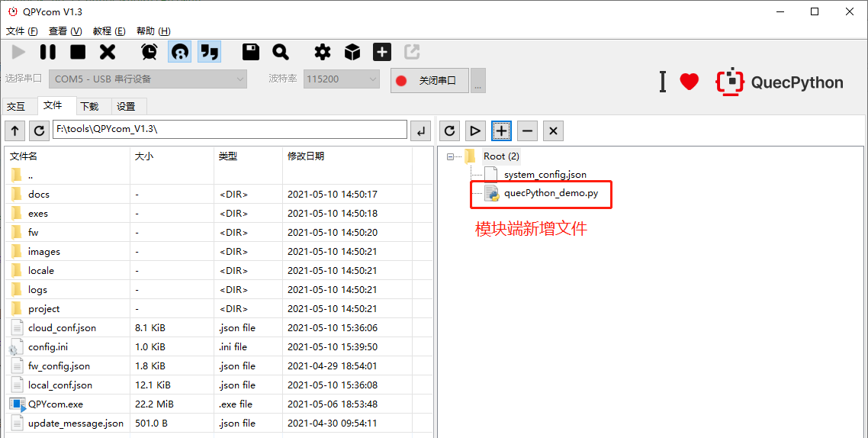
Task: Click the 修改日期 column header
Action: coord(347,156)
